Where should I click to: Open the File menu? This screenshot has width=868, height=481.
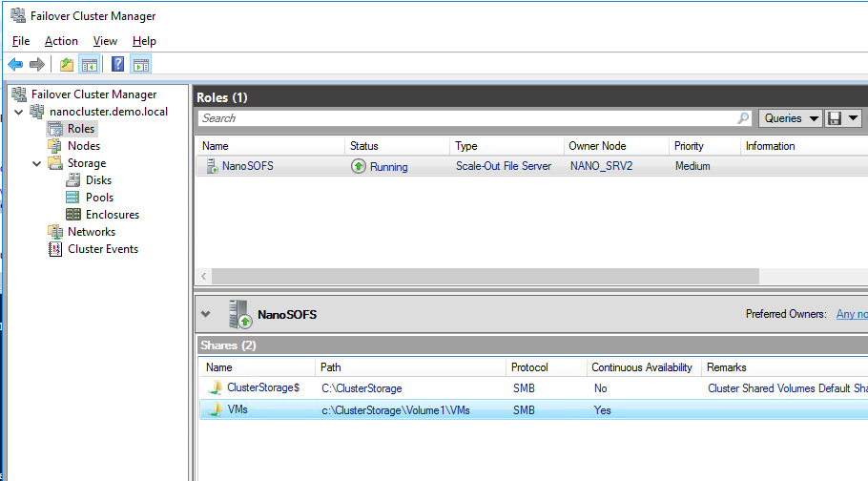21,41
